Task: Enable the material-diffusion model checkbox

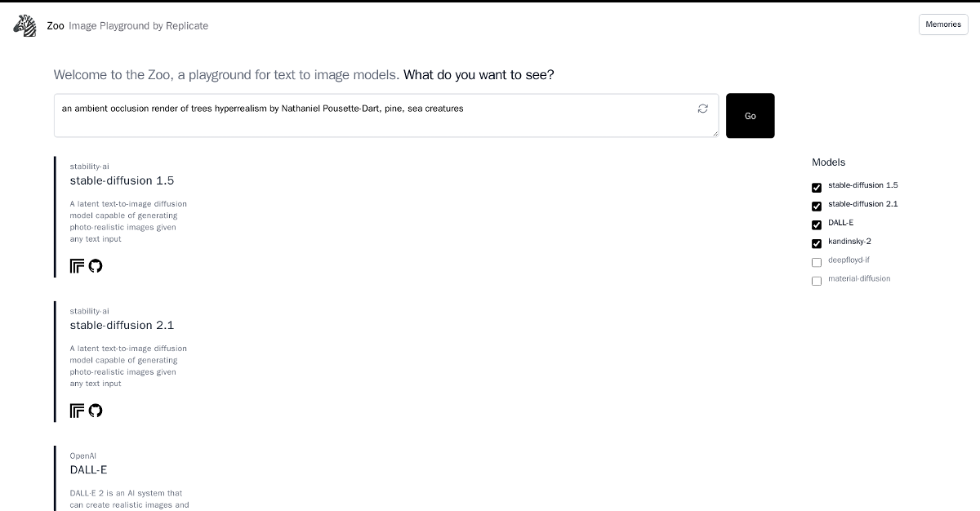Action: [x=817, y=282]
